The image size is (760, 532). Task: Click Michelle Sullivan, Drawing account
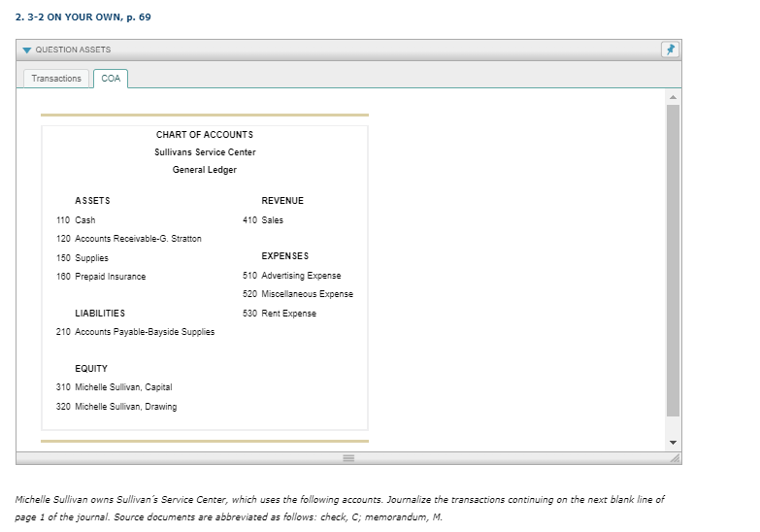pos(116,407)
